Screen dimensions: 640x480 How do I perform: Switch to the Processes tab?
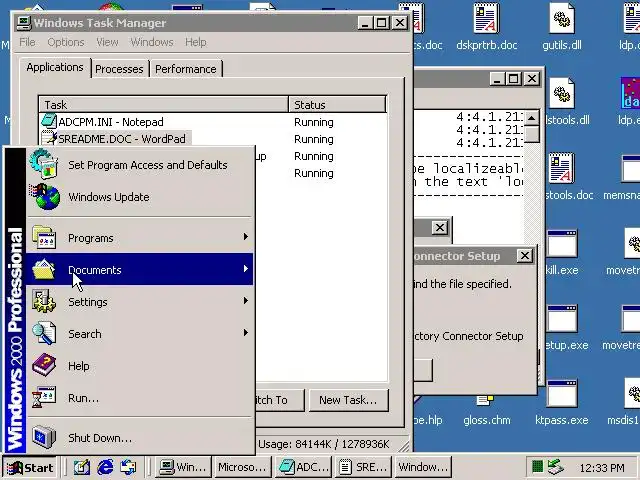[x=119, y=69]
